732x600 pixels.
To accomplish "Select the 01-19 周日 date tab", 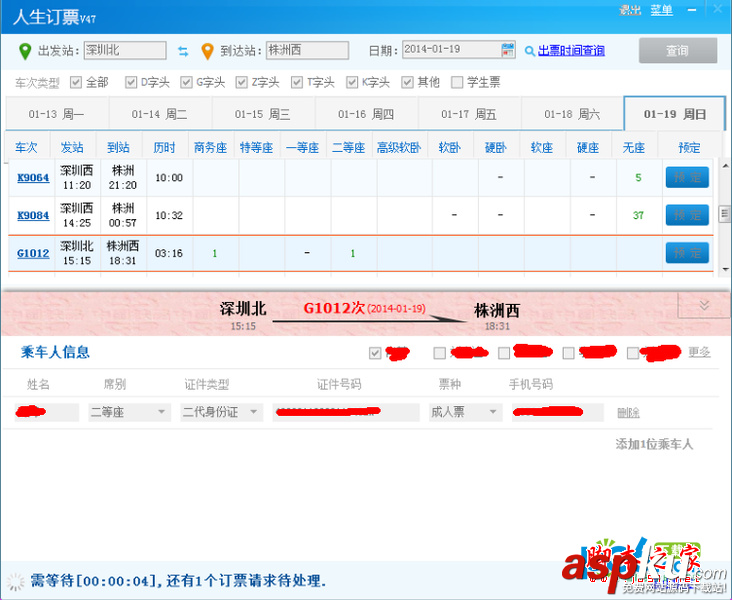I will (675, 114).
